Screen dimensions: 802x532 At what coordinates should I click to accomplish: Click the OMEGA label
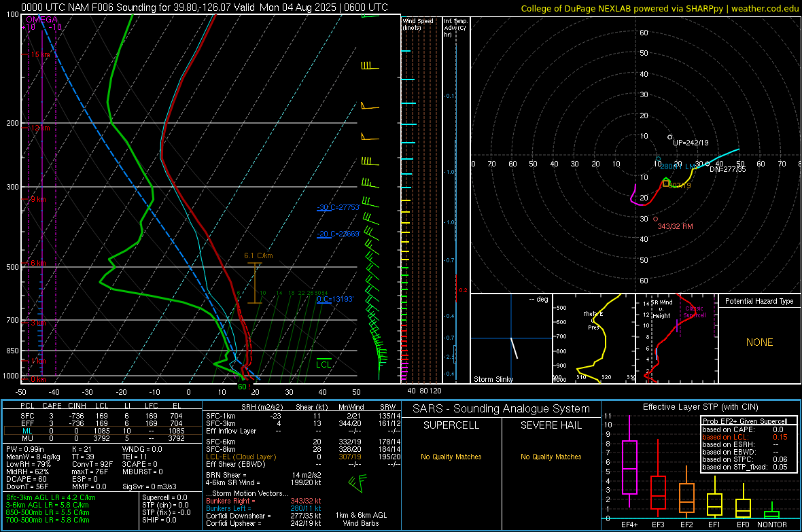(x=42, y=20)
